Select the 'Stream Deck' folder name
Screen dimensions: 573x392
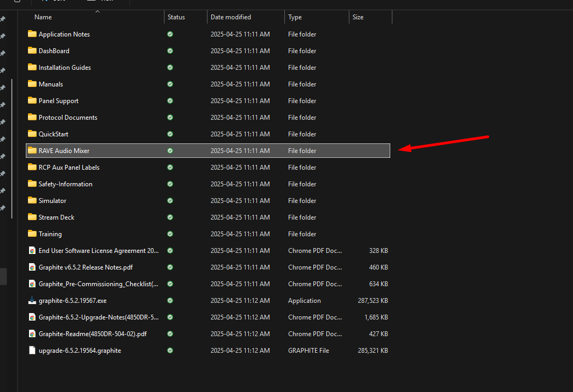click(56, 217)
